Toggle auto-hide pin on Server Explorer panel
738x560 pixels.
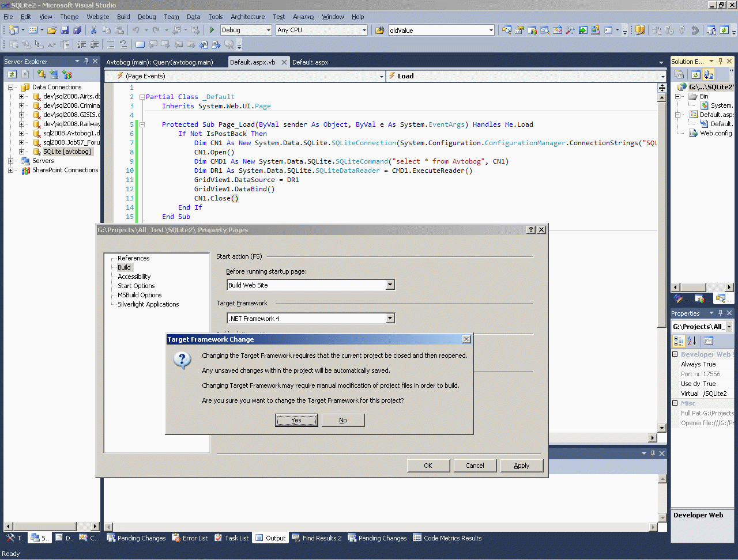tap(86, 61)
